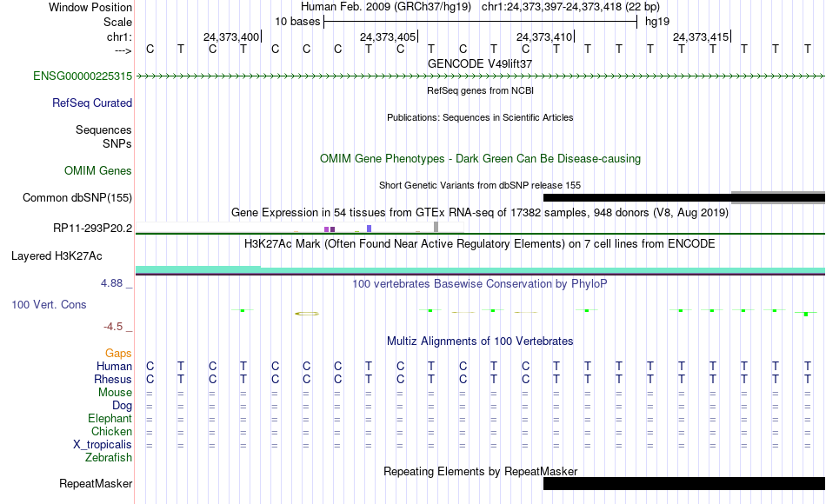Select the Gaps row label
826x504 pixels.
(x=118, y=354)
